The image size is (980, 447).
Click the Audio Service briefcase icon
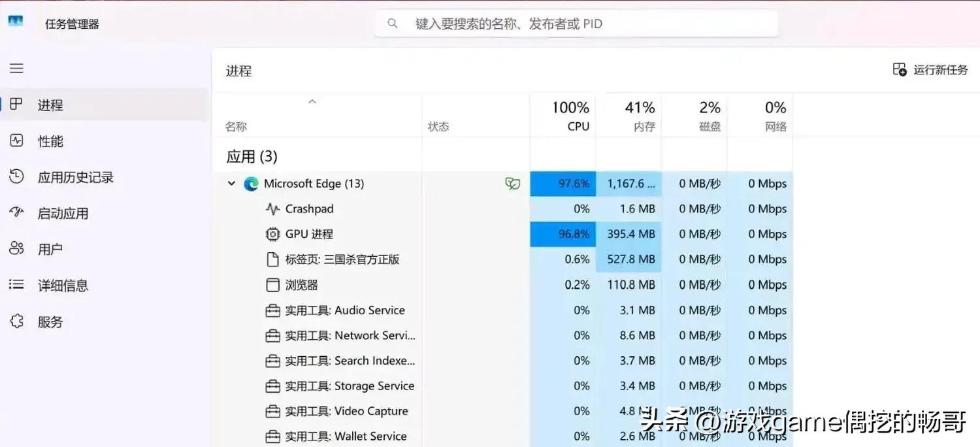tap(272, 310)
